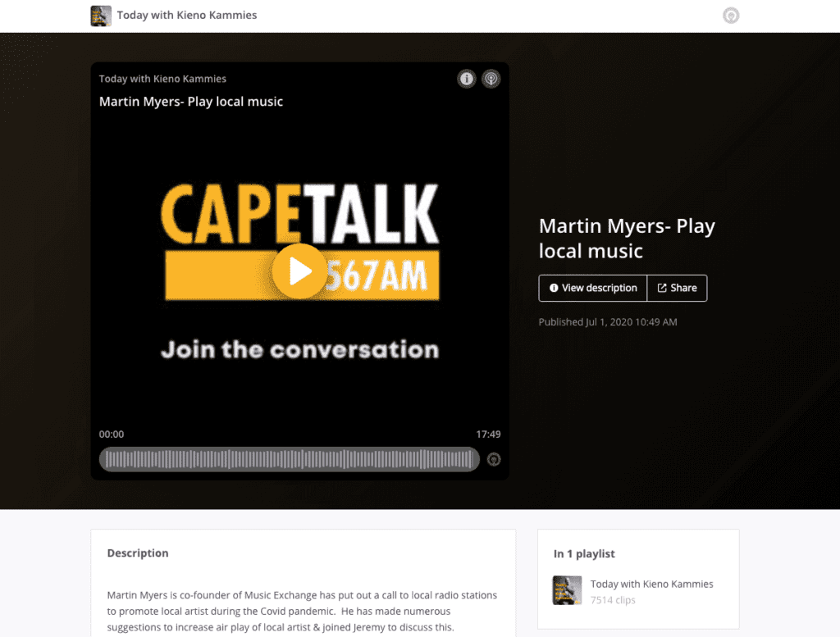
Task: Click the In 1 playlist heading
Action: (x=584, y=553)
